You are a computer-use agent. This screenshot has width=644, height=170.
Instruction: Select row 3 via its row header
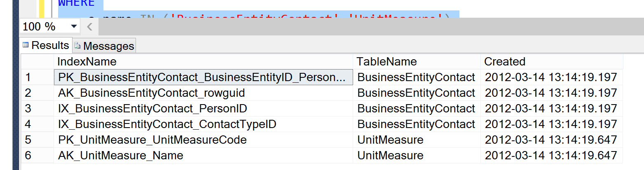[x=37, y=109]
